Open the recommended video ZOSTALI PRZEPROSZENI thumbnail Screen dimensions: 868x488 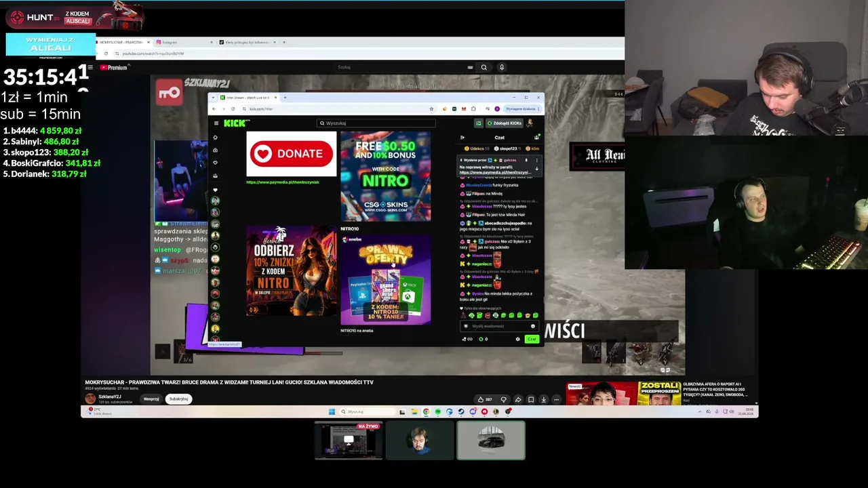click(623, 394)
